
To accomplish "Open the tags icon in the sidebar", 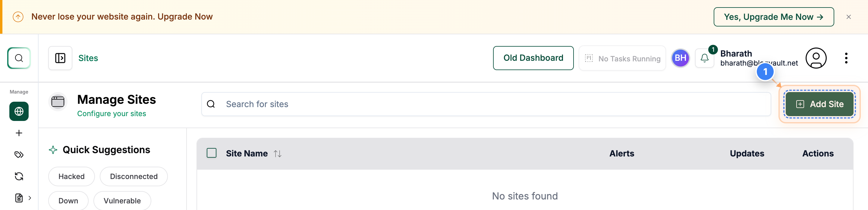I will coord(19,154).
